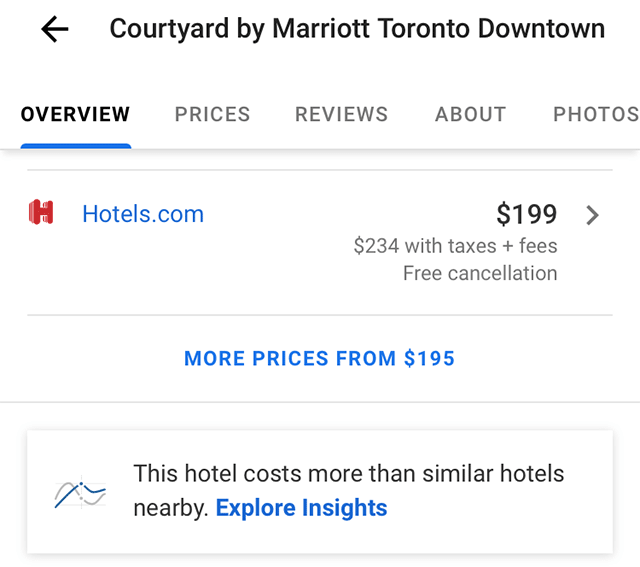Image resolution: width=640 pixels, height=567 pixels.
Task: Switch to the Prices tab
Action: pyautogui.click(x=212, y=114)
